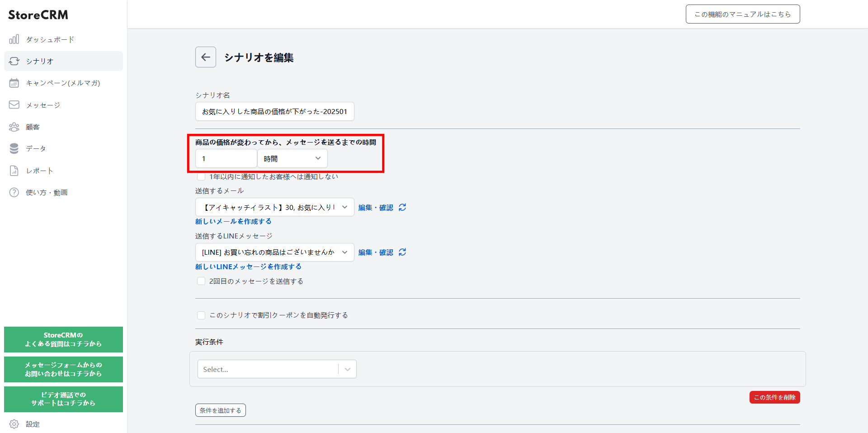Go back with the arrow button

click(x=206, y=57)
